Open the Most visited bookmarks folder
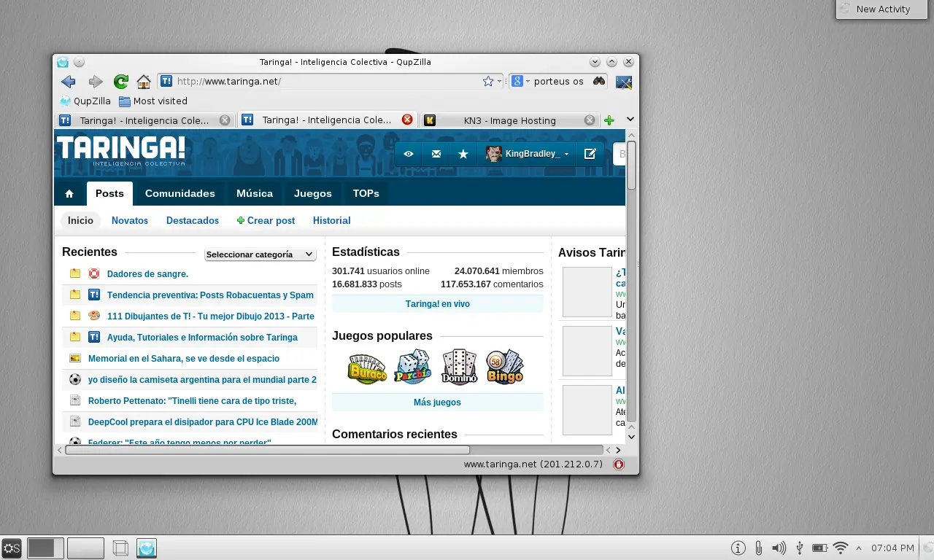This screenshot has width=934, height=560. click(x=153, y=101)
